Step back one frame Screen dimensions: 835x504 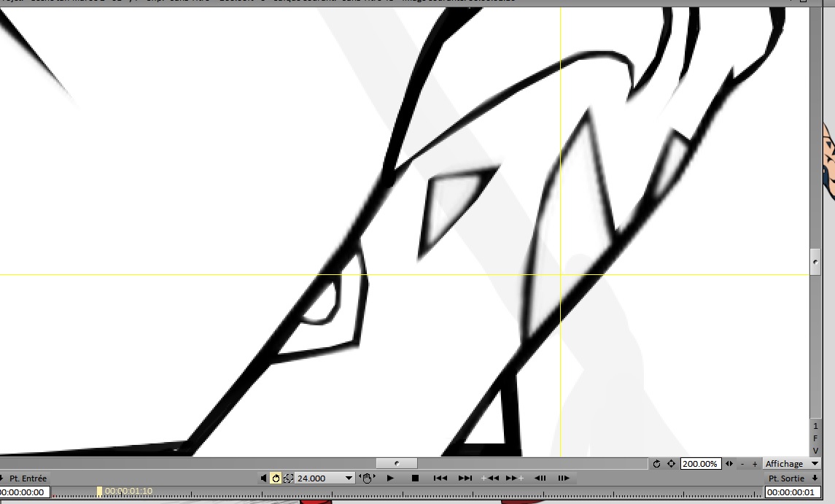(x=540, y=478)
